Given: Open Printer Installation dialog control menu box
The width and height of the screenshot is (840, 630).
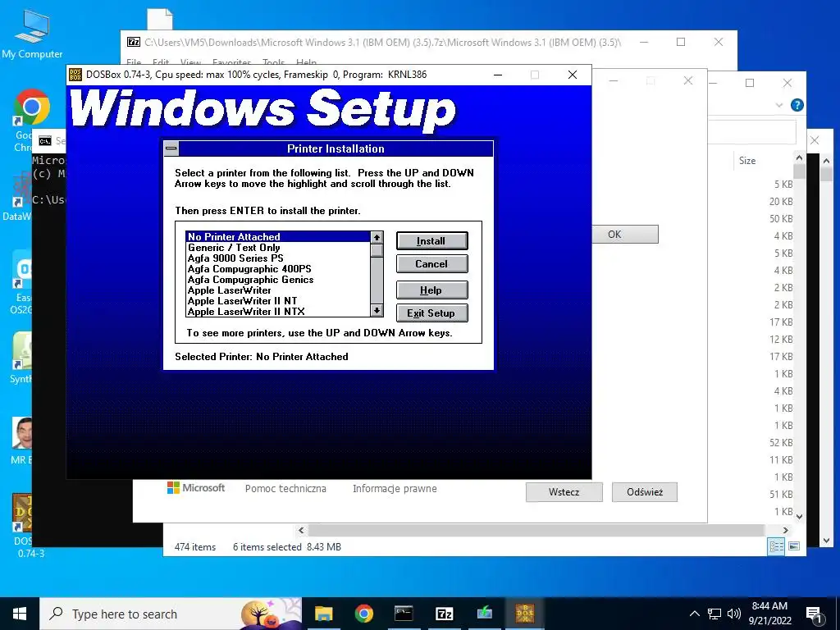Looking at the screenshot, I should (171, 148).
